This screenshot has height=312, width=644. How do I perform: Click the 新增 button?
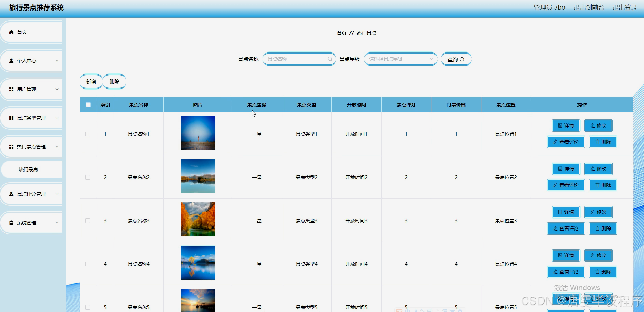(x=91, y=81)
